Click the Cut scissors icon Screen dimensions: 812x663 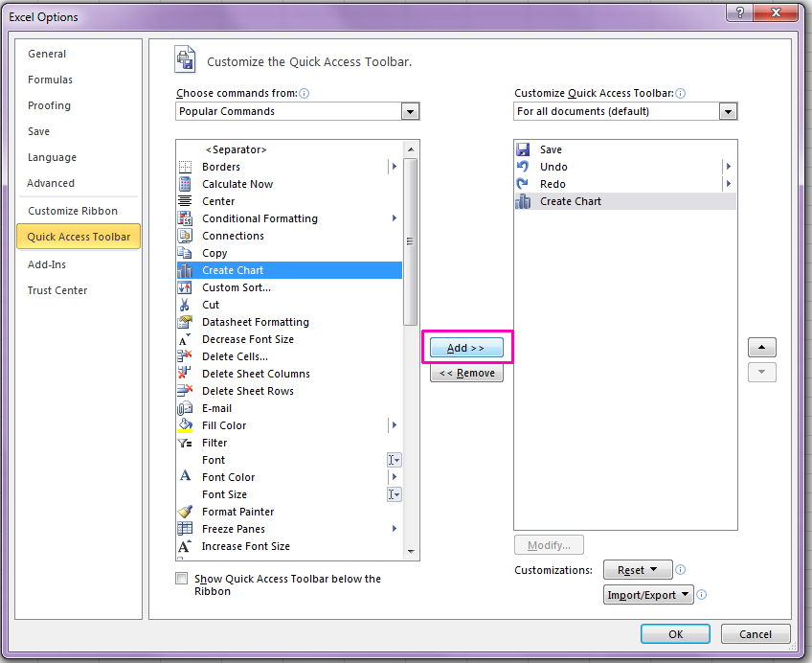(x=185, y=305)
